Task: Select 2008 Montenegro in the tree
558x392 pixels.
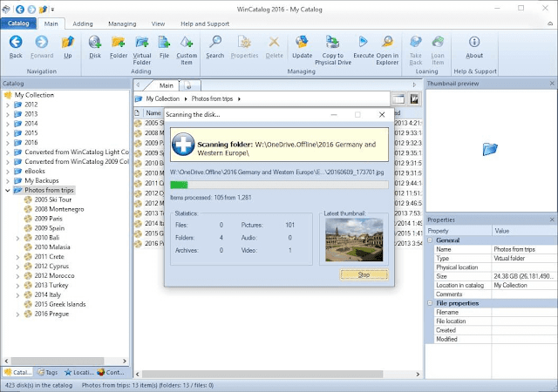Action: (59, 209)
